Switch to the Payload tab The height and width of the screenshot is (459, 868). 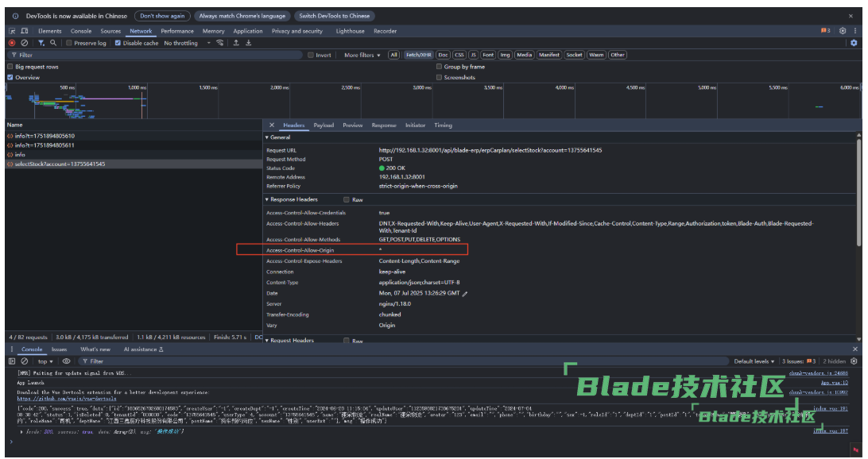(x=324, y=125)
